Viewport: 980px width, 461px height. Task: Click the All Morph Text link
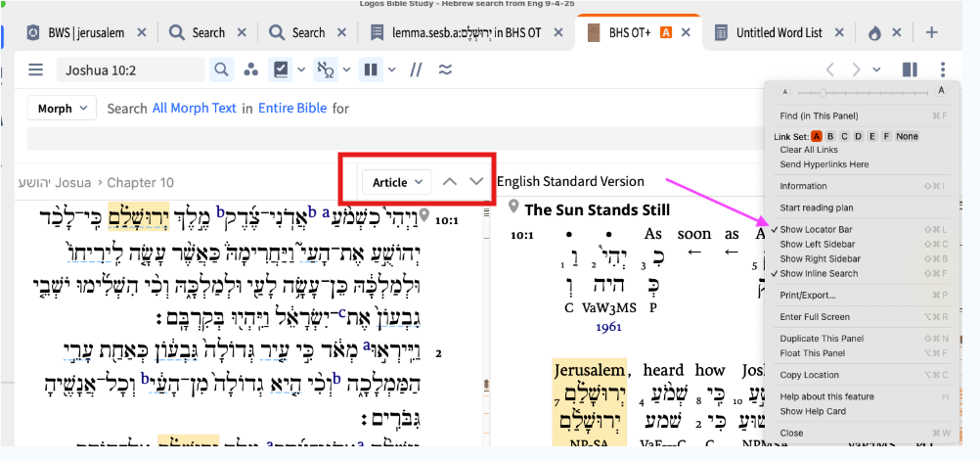tap(195, 109)
